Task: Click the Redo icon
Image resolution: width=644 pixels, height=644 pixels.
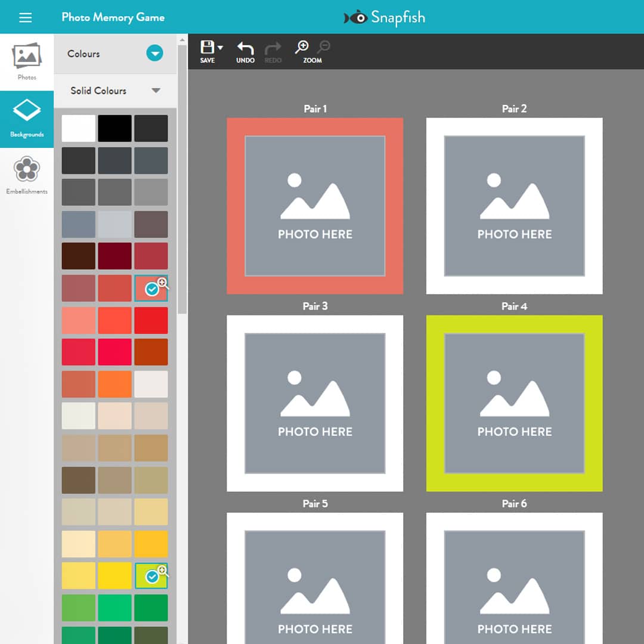Action: pos(273,48)
